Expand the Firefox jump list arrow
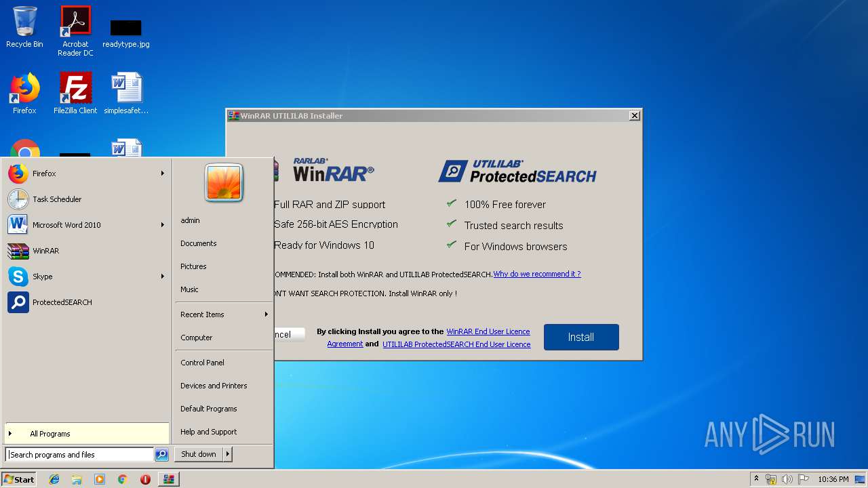Viewport: 868px width, 488px height. coord(163,174)
